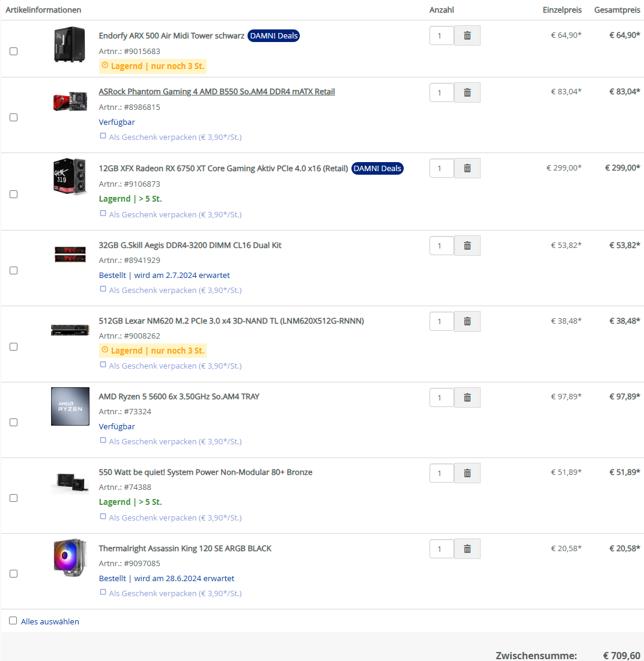Viewport: 644px width, 661px height.
Task: Enable gift wrapping for be quiet! power supply
Action: (x=103, y=516)
